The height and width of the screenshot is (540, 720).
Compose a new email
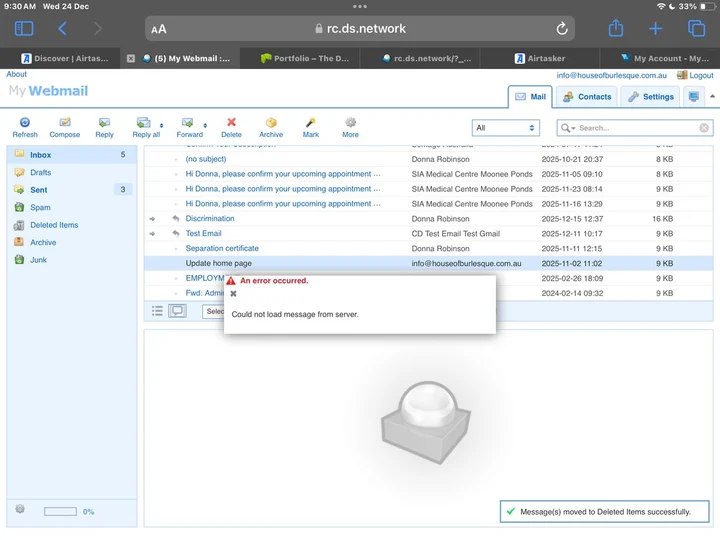pyautogui.click(x=65, y=127)
